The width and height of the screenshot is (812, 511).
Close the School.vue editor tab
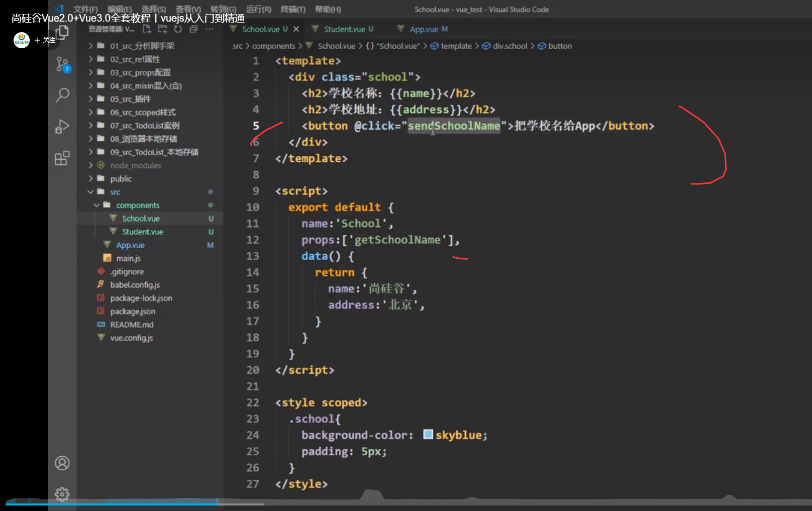[x=296, y=29]
